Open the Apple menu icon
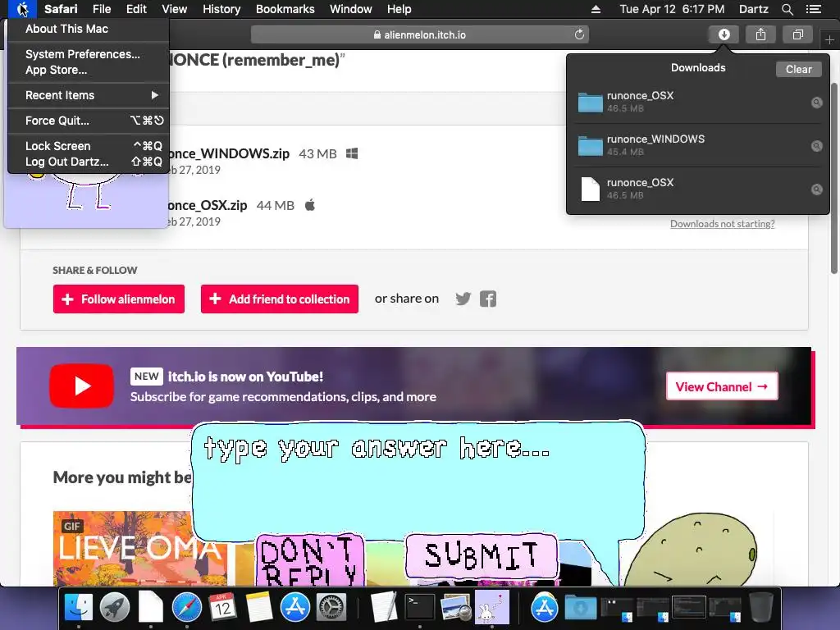The image size is (840, 630). (x=22, y=9)
